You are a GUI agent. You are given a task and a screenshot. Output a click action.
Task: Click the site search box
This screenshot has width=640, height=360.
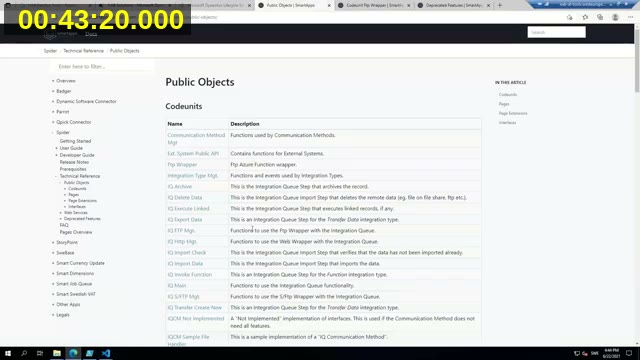[x=556, y=32]
